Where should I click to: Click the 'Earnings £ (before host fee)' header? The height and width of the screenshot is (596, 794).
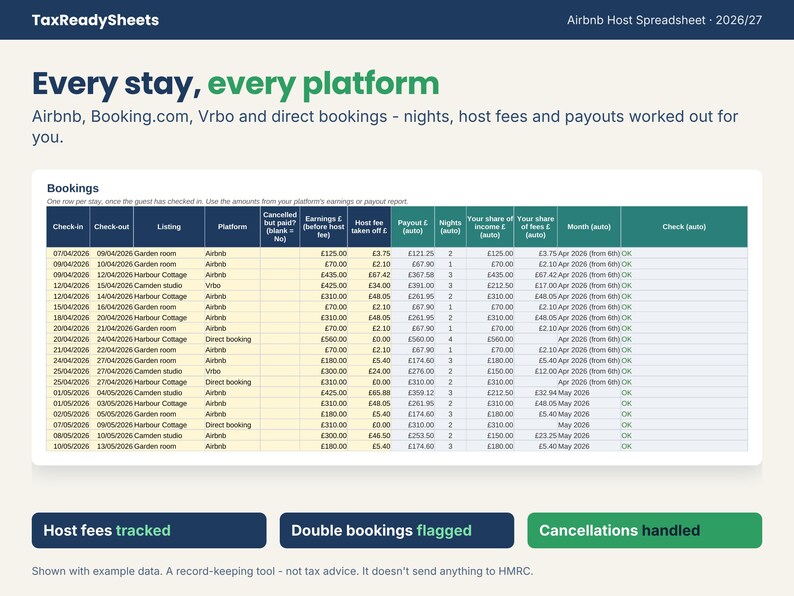point(324,227)
